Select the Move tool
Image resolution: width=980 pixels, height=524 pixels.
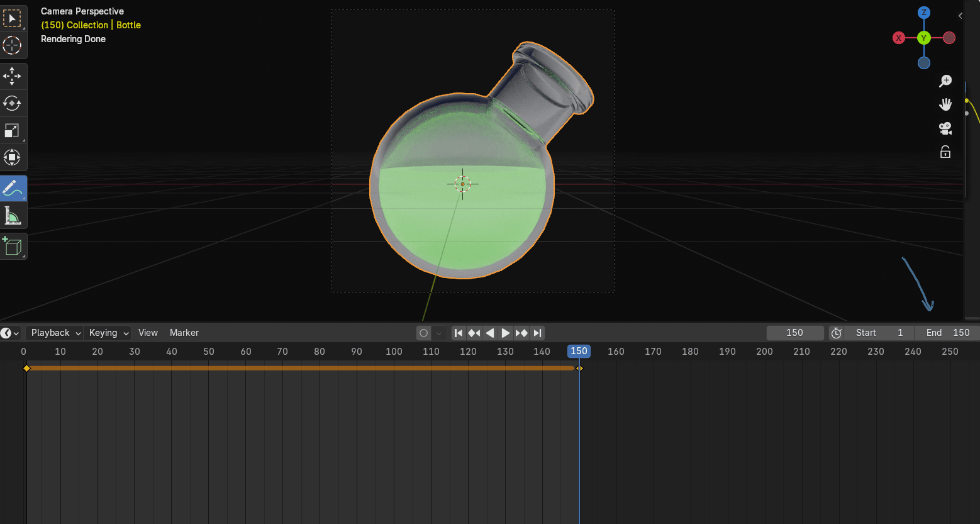12,77
